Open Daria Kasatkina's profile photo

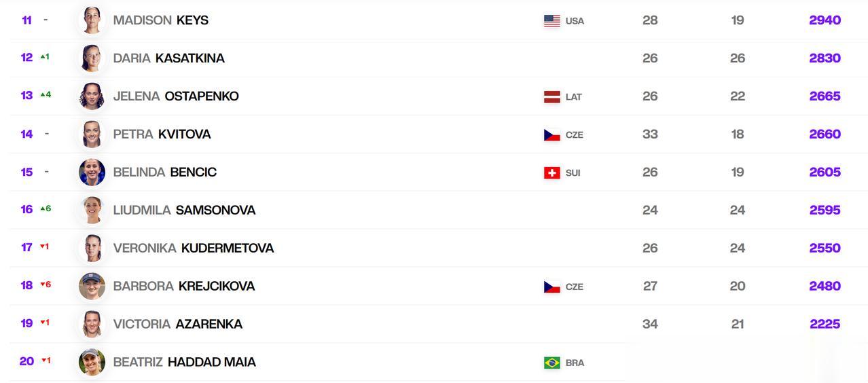point(92,58)
